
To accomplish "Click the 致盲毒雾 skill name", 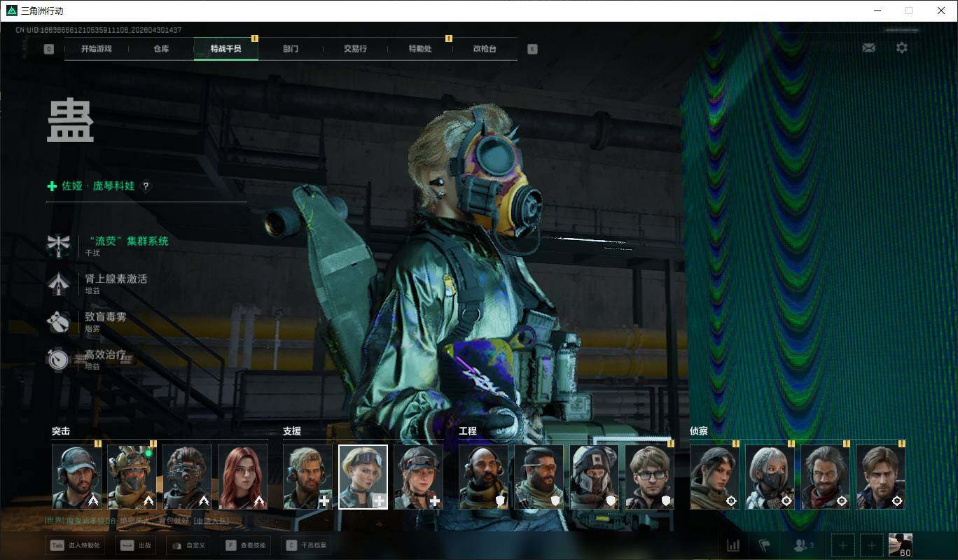I will coord(106,316).
